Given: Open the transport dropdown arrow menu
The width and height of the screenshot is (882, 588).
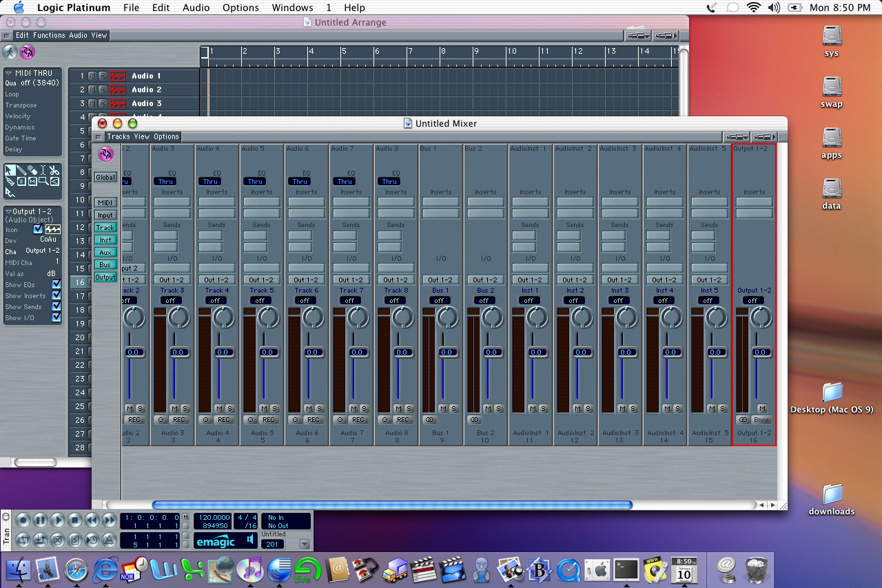Looking at the screenshot, I should [x=305, y=544].
